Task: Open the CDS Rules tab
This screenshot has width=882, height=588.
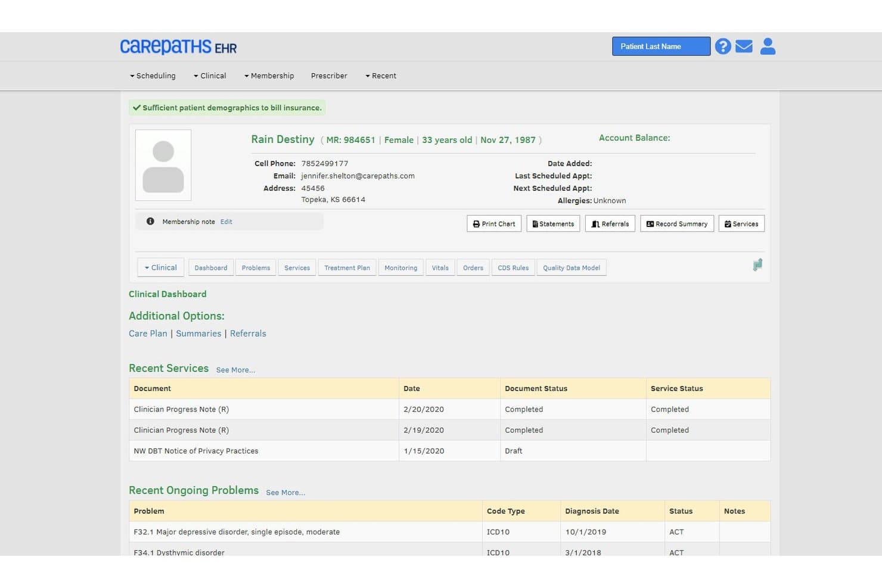Action: [x=513, y=268]
